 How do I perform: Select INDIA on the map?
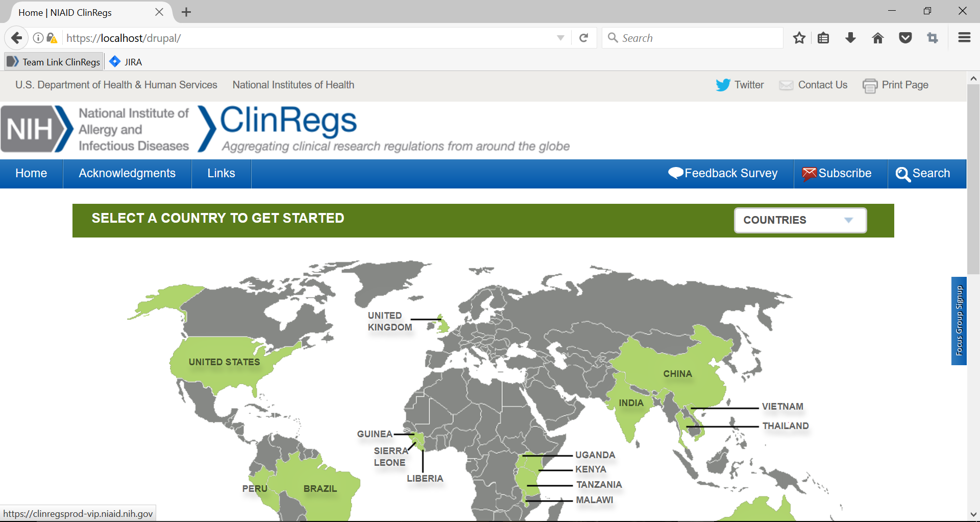click(x=631, y=403)
